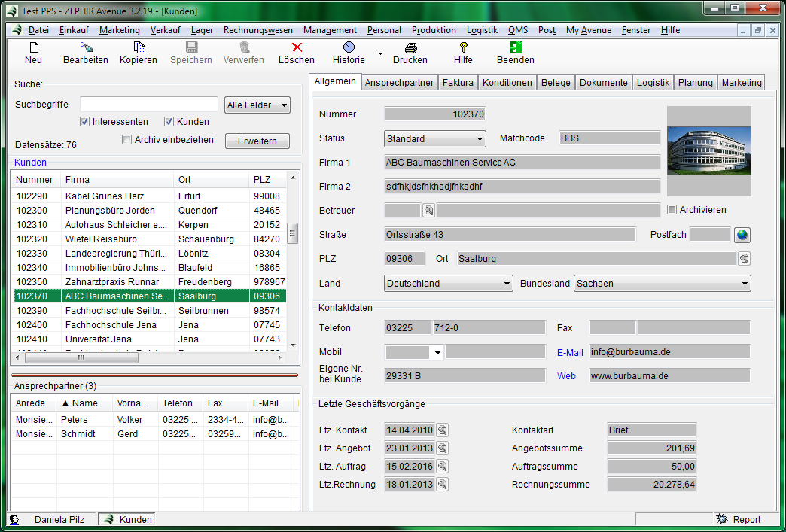
Task: Click the globe icon beside Postfach
Action: coord(742,235)
